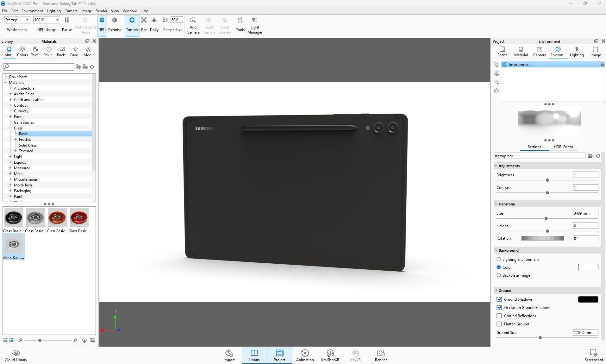Open the Tools toolbar item
606x364 pixels.
click(240, 25)
